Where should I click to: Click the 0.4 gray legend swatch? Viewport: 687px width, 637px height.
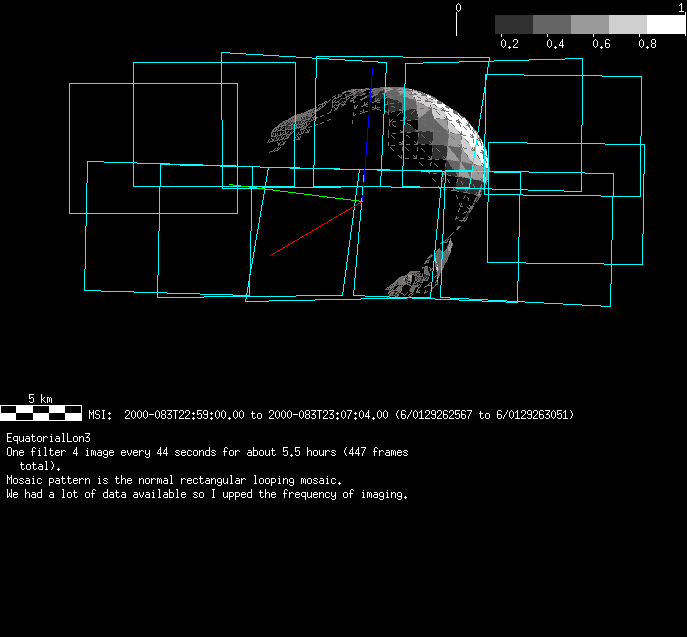[552, 25]
